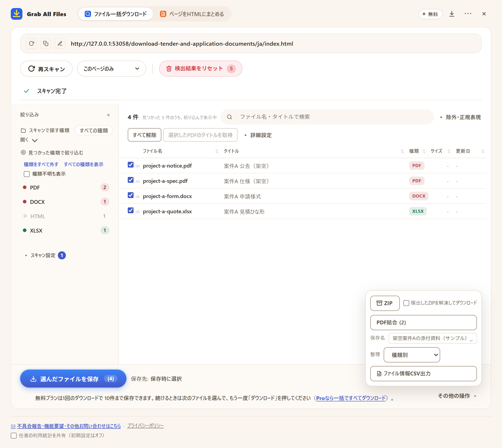Uncheck project-a-notice.pdf checkbox
Viewport: 502px width, 448px height.
(131, 165)
